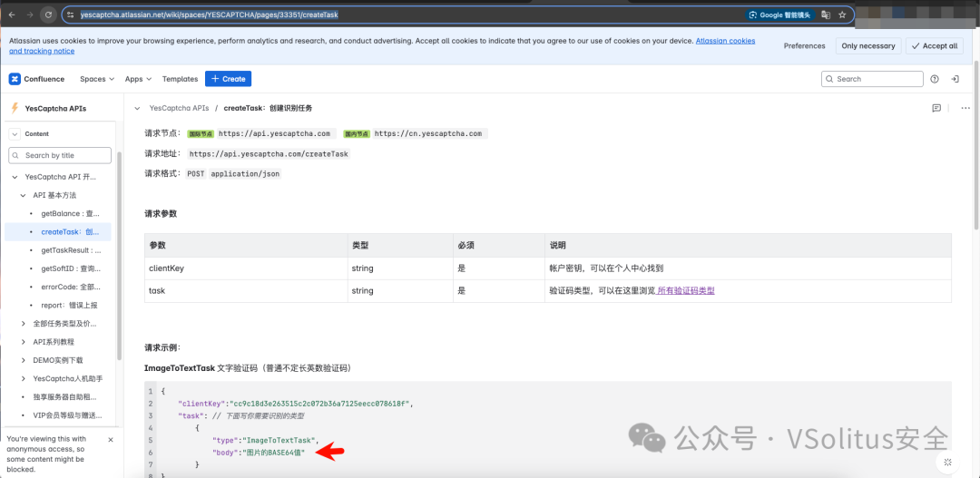
Task: Click the translate page icon in address bar
Action: (x=826, y=15)
